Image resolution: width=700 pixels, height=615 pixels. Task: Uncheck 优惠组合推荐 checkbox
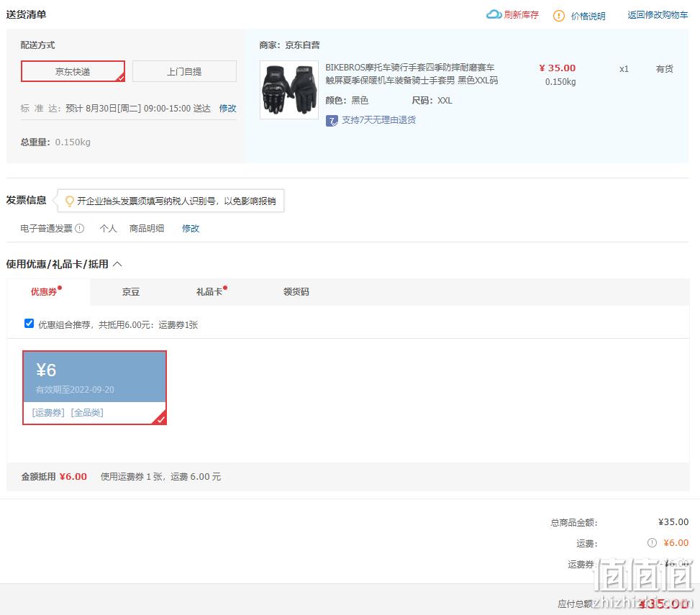point(29,324)
